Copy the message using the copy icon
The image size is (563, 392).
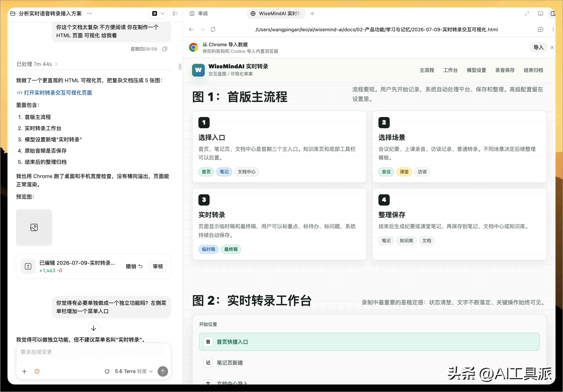tap(165, 49)
